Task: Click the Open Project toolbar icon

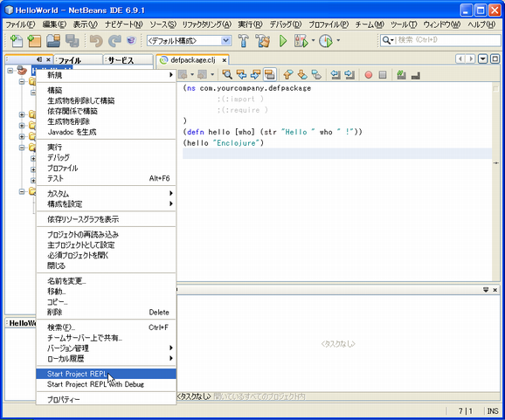Action: 53,41
